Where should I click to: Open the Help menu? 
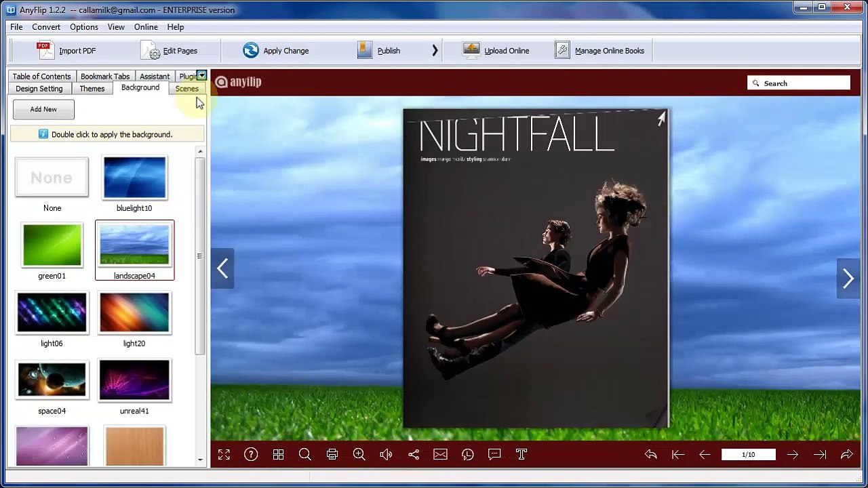tap(176, 27)
